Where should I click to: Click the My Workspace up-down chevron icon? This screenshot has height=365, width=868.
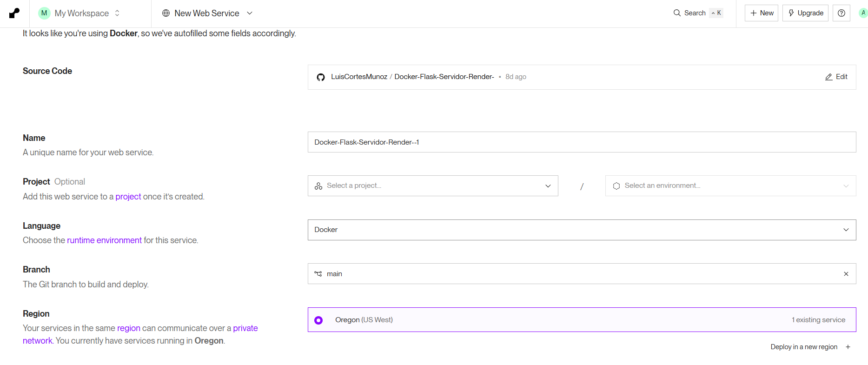coord(117,13)
